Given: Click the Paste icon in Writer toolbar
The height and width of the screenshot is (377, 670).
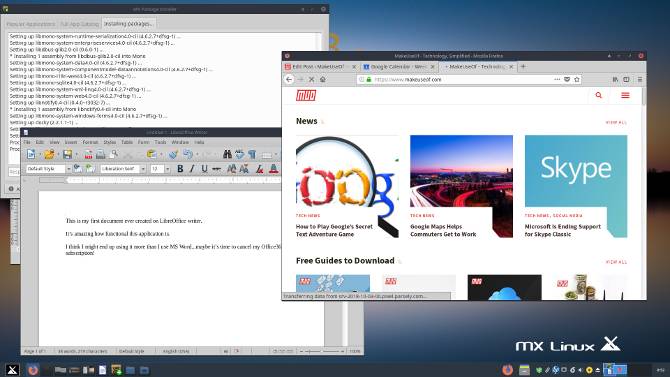Looking at the screenshot, I should [x=151, y=154].
